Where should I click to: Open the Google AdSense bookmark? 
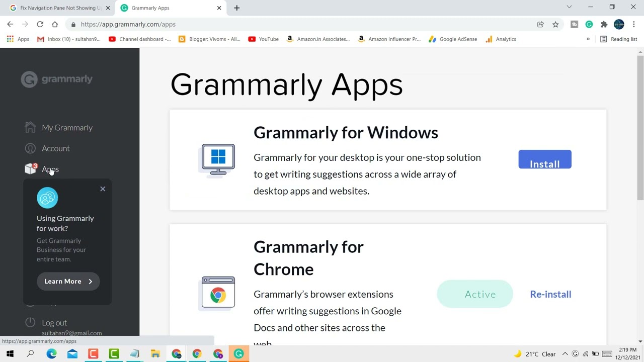pos(452,39)
